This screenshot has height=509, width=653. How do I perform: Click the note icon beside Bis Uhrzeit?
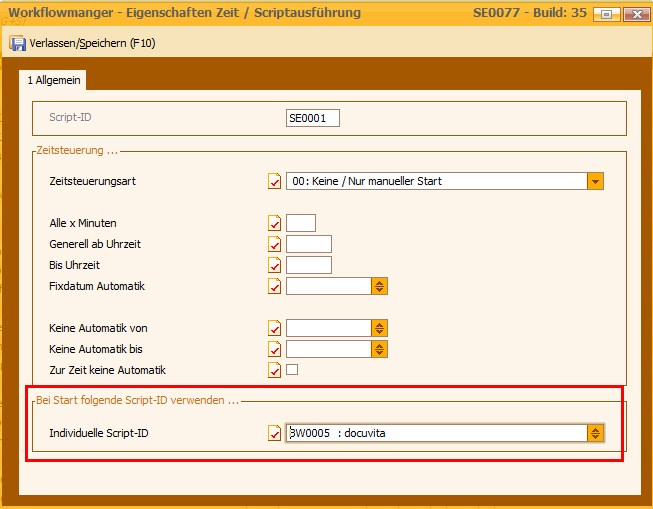[274, 265]
